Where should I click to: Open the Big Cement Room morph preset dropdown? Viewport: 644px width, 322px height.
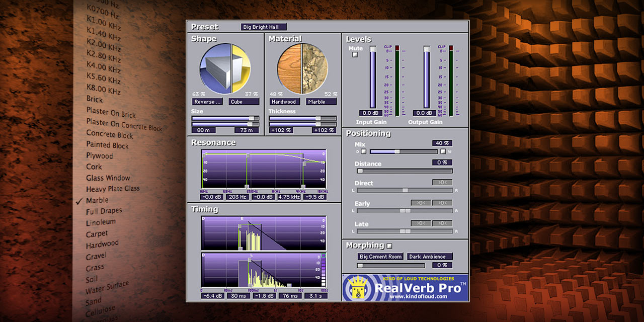click(x=380, y=257)
